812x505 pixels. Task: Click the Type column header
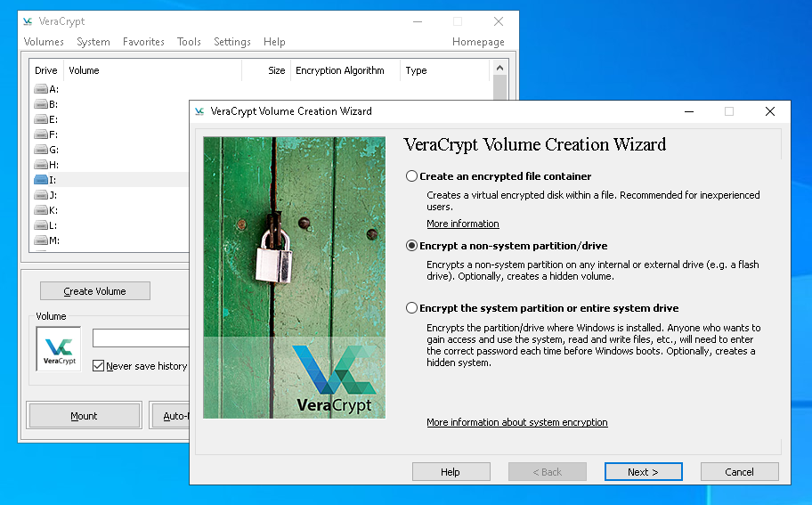[444, 70]
